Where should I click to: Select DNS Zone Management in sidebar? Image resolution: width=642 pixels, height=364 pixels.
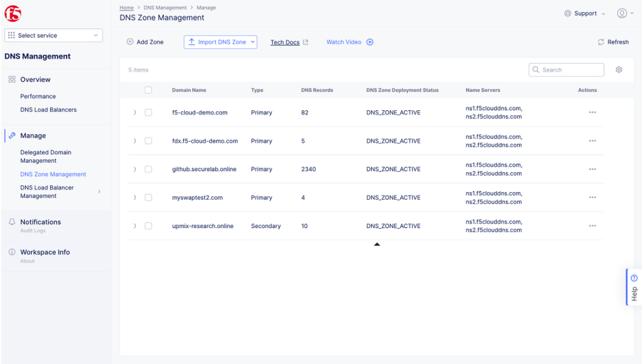53,174
